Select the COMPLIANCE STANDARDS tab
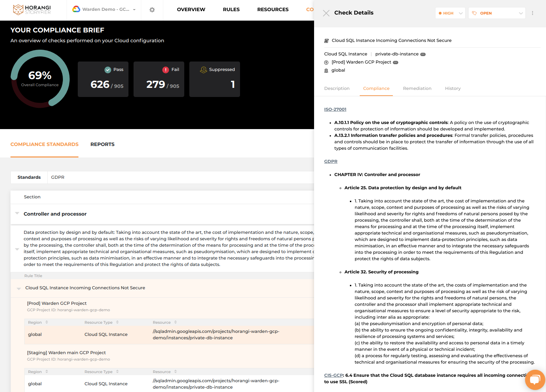This screenshot has width=546, height=392. [x=44, y=145]
